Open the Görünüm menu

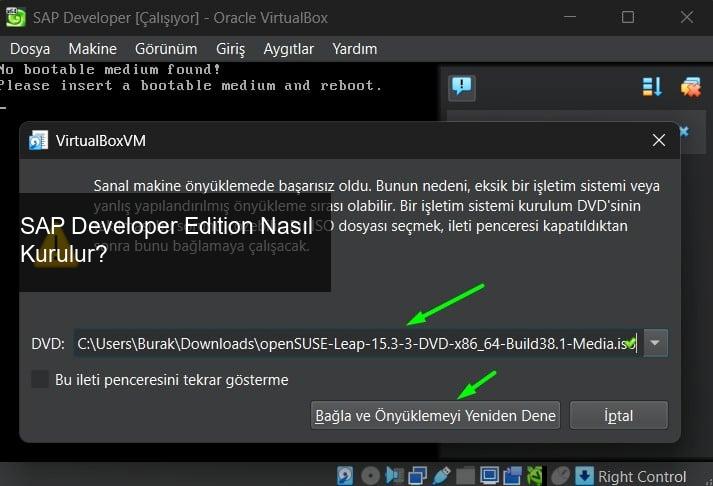[x=166, y=49]
